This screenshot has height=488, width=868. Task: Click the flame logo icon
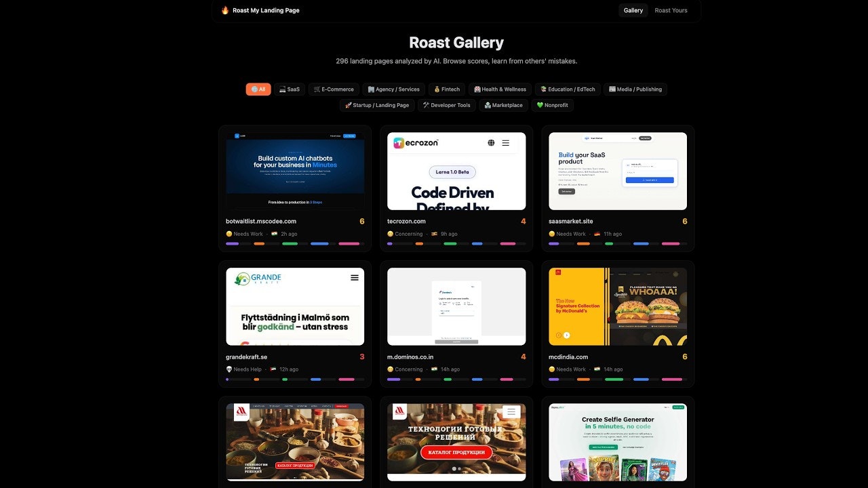coord(225,10)
